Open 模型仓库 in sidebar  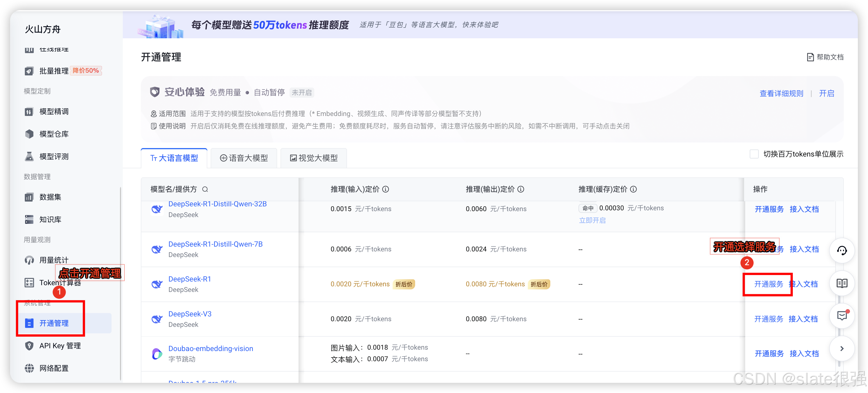(54, 134)
